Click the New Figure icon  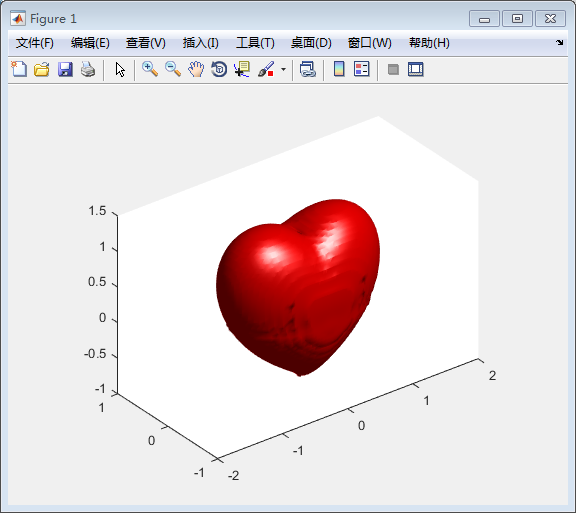tap(19, 69)
